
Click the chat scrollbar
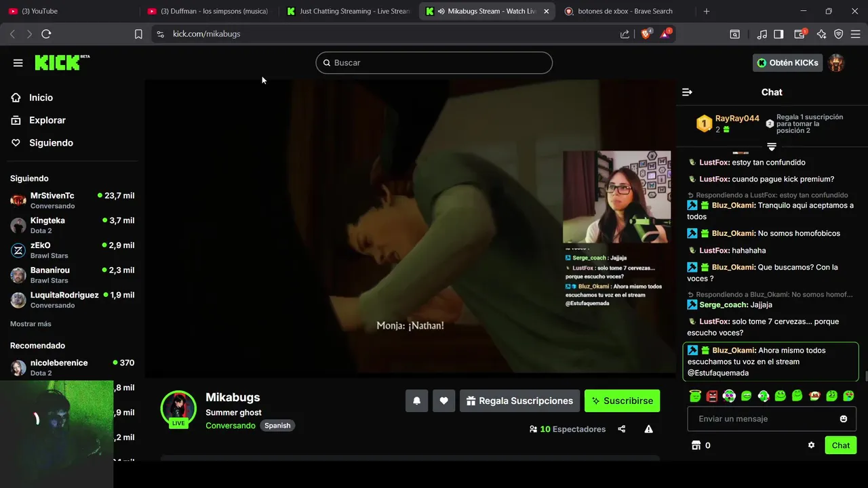(x=866, y=376)
